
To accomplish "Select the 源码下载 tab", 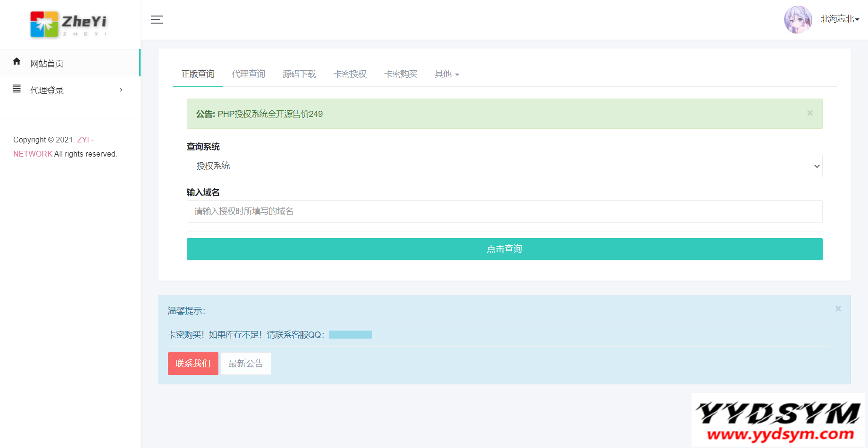I will [299, 74].
